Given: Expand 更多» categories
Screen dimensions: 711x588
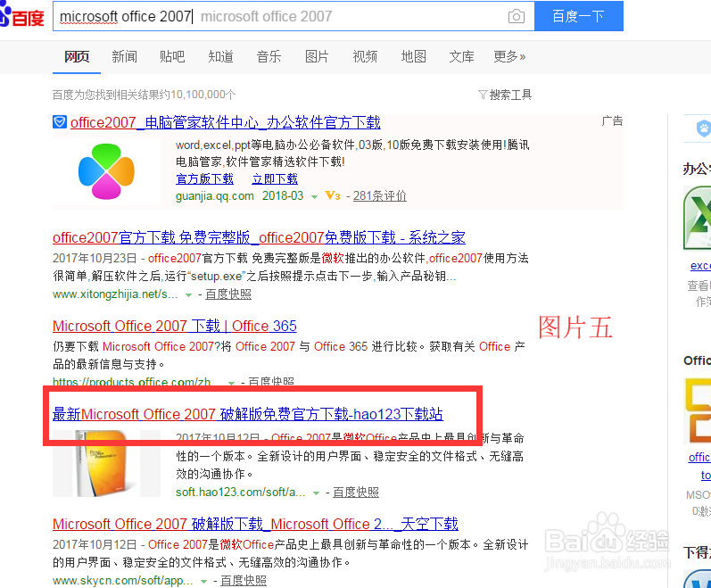Looking at the screenshot, I should click(x=509, y=57).
